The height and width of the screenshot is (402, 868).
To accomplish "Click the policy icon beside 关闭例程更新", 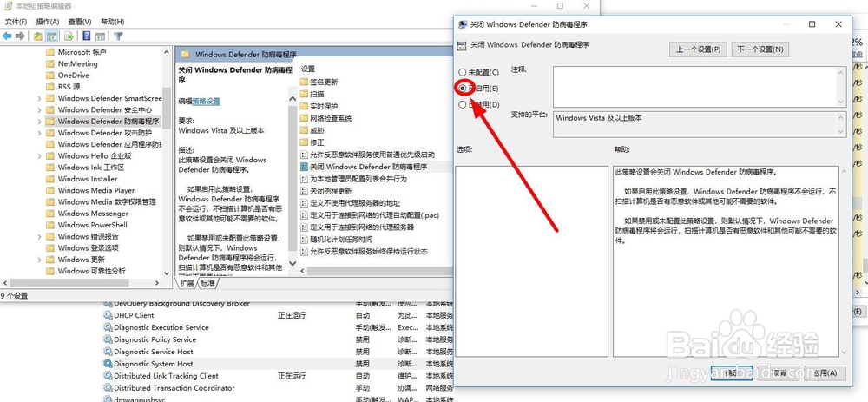I will tap(304, 190).
